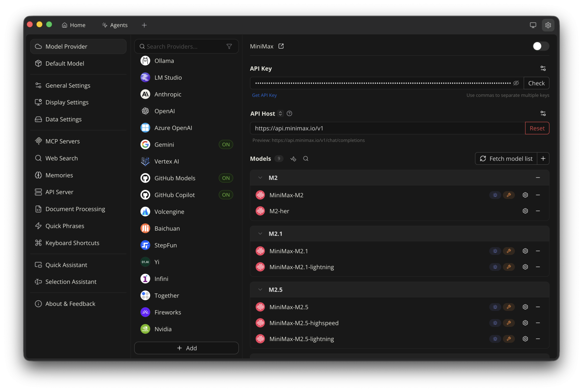
Task: Open API Host type selector arrows
Action: click(280, 113)
